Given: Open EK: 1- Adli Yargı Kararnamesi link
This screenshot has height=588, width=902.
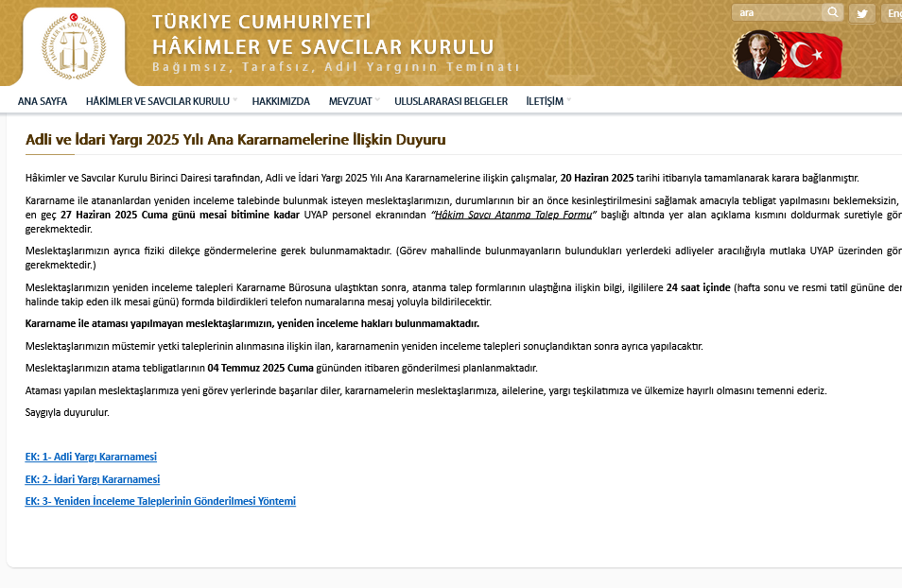Looking at the screenshot, I should 91,457.
